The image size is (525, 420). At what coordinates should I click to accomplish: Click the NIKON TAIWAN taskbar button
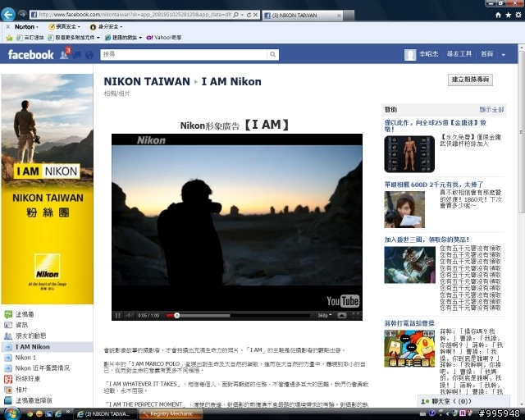pos(105,414)
